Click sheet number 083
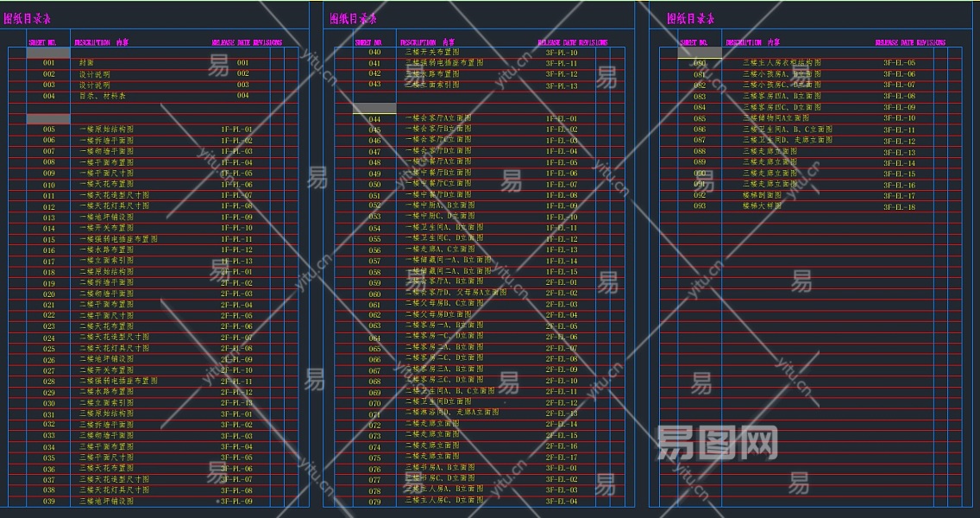980x518 pixels. (x=700, y=97)
